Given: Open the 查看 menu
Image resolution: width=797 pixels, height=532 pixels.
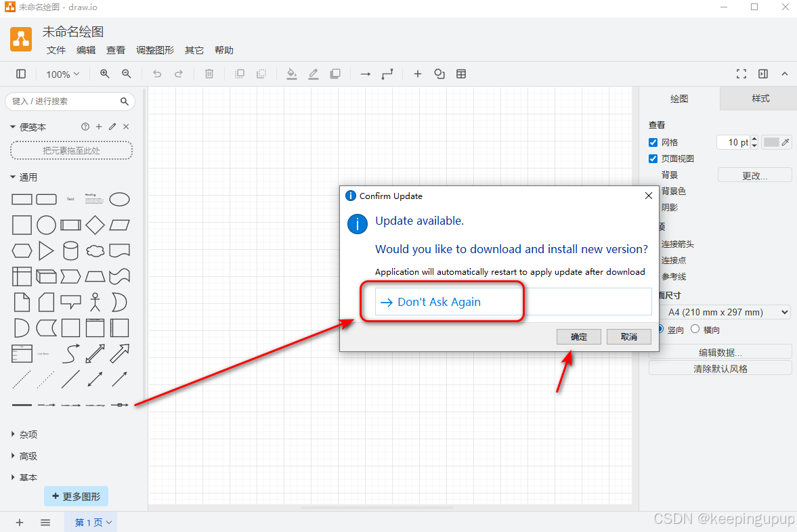Looking at the screenshot, I should point(115,50).
